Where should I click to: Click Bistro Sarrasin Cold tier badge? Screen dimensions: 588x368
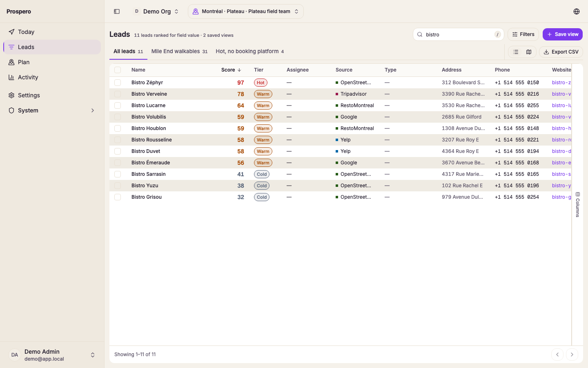pos(262,174)
